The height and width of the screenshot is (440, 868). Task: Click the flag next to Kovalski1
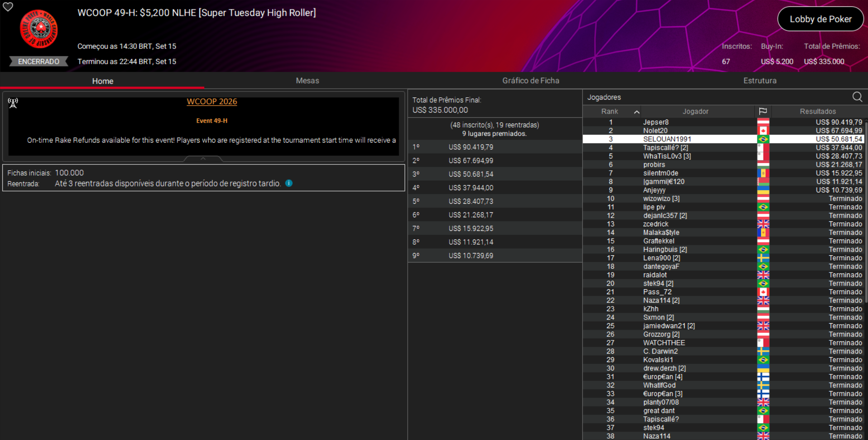click(x=763, y=360)
